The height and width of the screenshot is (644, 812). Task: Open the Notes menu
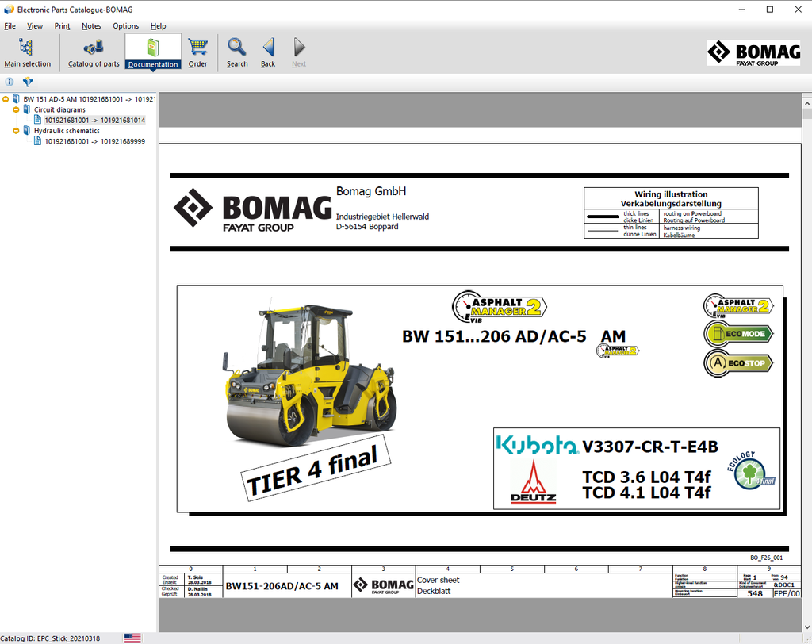click(x=91, y=26)
